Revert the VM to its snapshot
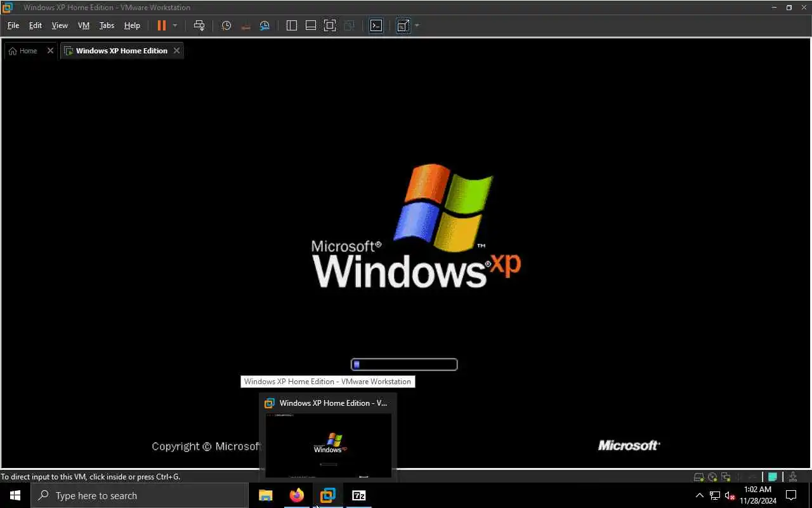Viewport: 812px width, 508px height. 246,25
